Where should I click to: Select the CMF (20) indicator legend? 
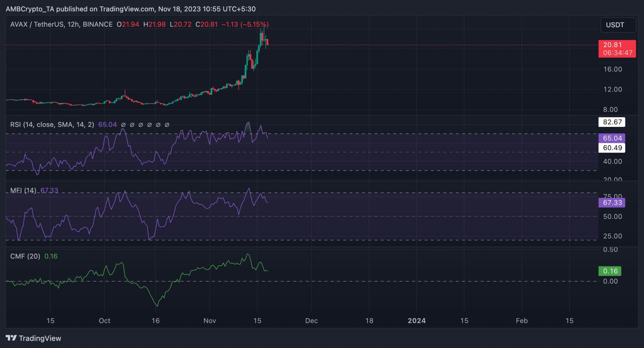pyautogui.click(x=25, y=256)
